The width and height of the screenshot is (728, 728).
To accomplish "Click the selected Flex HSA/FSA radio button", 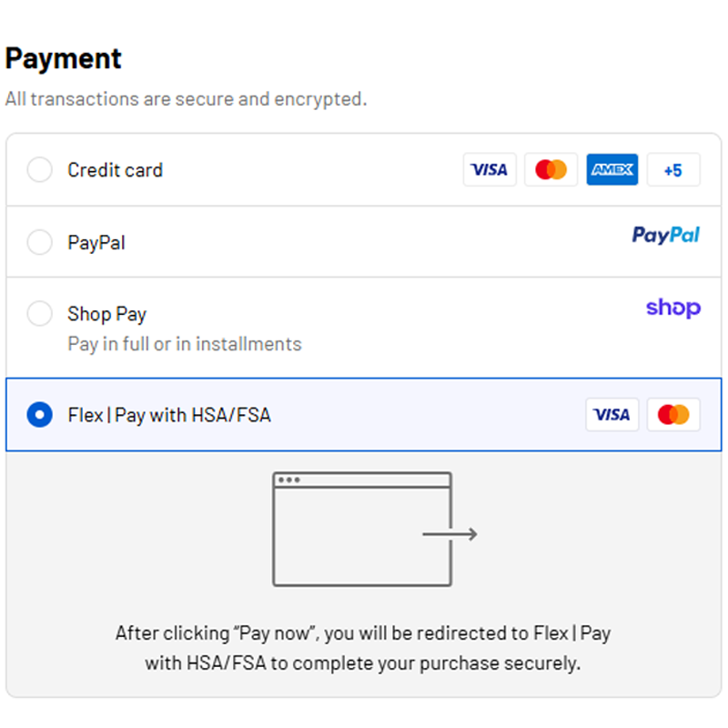I will (39, 415).
